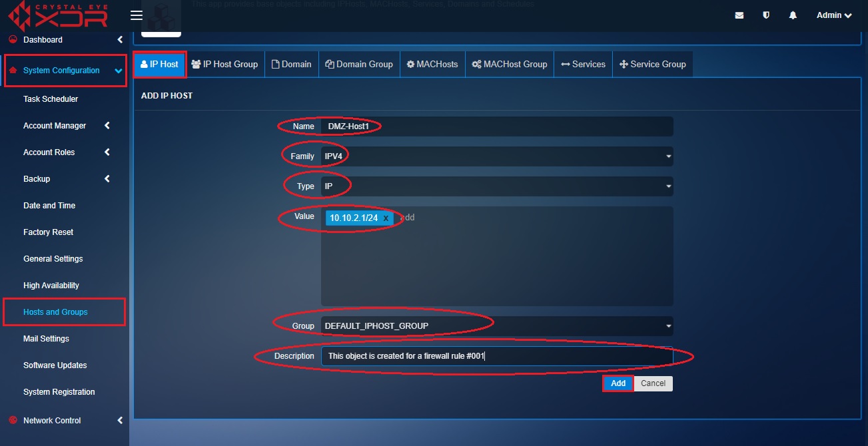Switch to the Service Group tab
Image resolution: width=868 pixels, height=446 pixels.
[x=653, y=65]
